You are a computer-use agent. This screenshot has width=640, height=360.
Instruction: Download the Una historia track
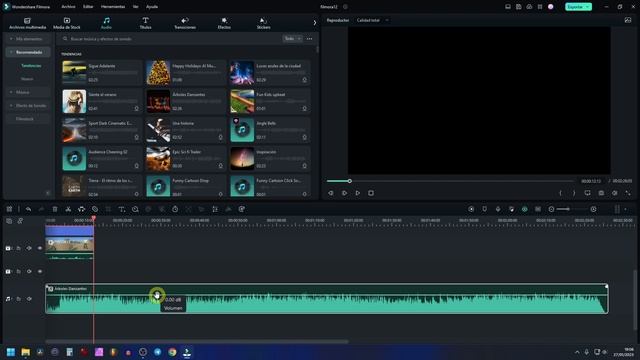[x=220, y=137]
